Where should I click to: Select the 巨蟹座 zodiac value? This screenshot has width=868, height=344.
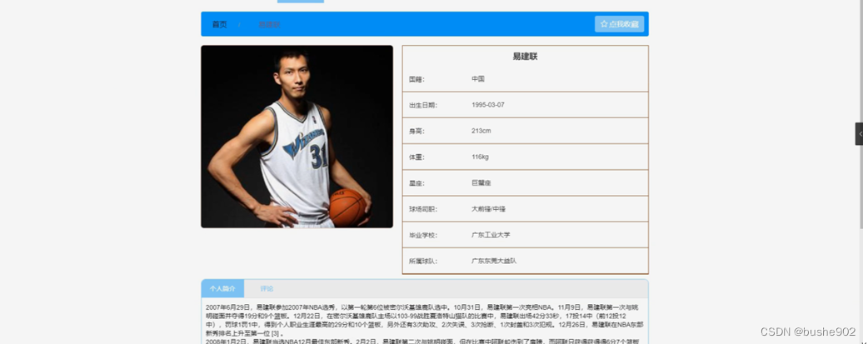point(481,182)
